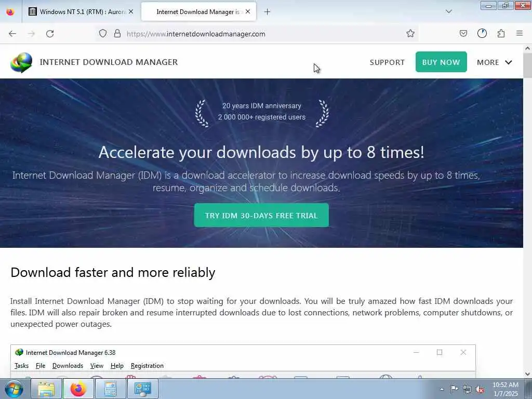Open the SUPPORT page link
Viewport: 532px width, 399px height.
387,62
